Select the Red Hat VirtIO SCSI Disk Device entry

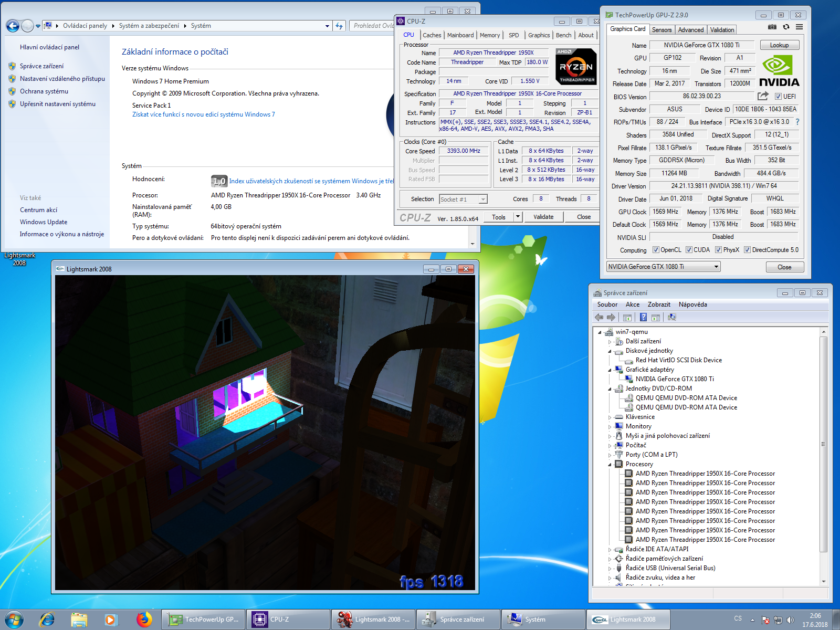(678, 360)
